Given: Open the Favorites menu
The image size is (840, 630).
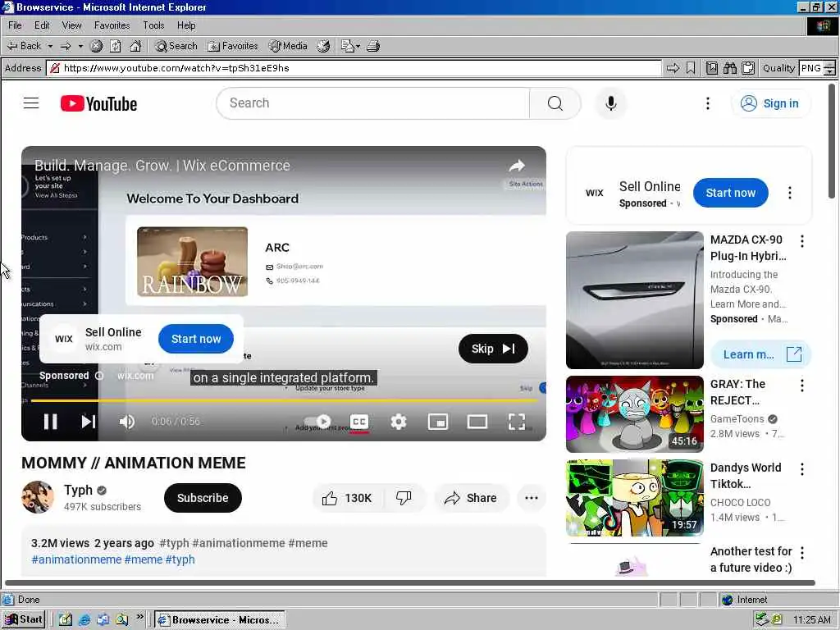Looking at the screenshot, I should [112, 25].
